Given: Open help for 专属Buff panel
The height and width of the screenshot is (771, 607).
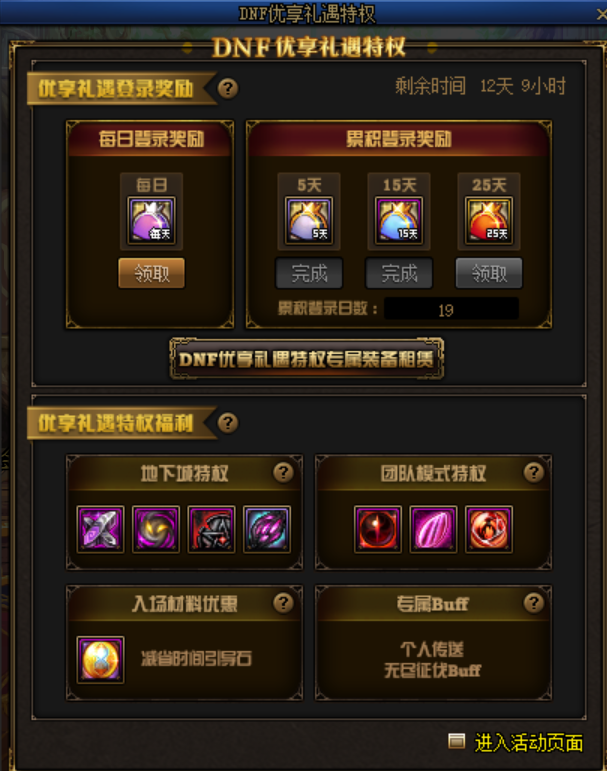Looking at the screenshot, I should 534,603.
